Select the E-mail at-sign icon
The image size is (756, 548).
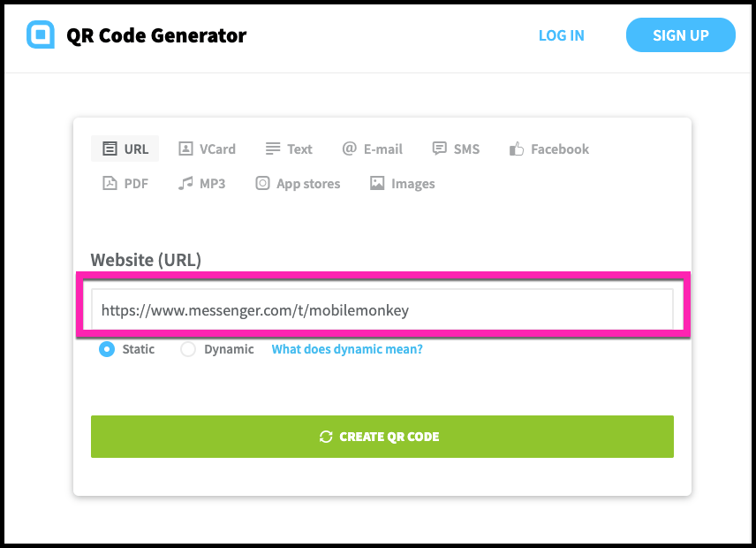coord(350,148)
